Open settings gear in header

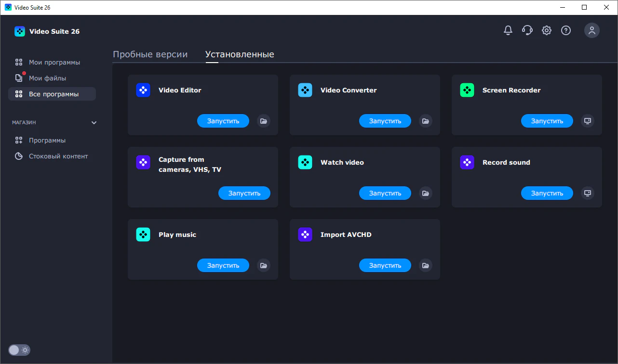[x=547, y=30]
